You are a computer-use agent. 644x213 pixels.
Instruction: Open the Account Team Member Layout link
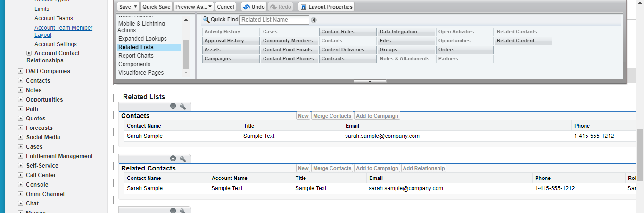(63, 31)
